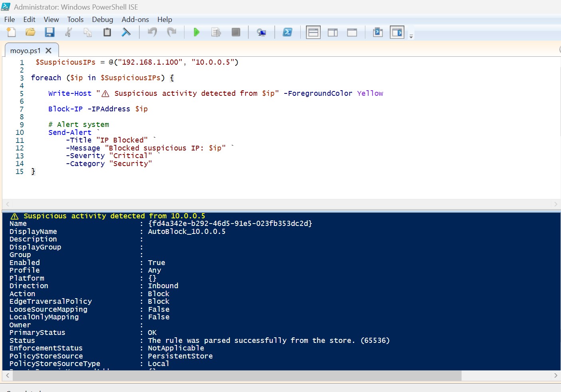Clear the console pane icon

tap(126, 32)
